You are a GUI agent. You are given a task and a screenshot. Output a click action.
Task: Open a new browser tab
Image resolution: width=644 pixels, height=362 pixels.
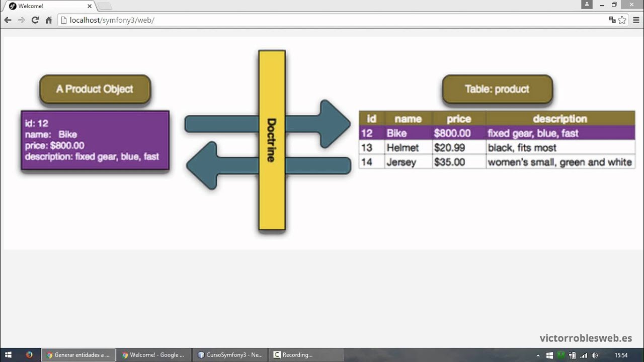[104, 6]
